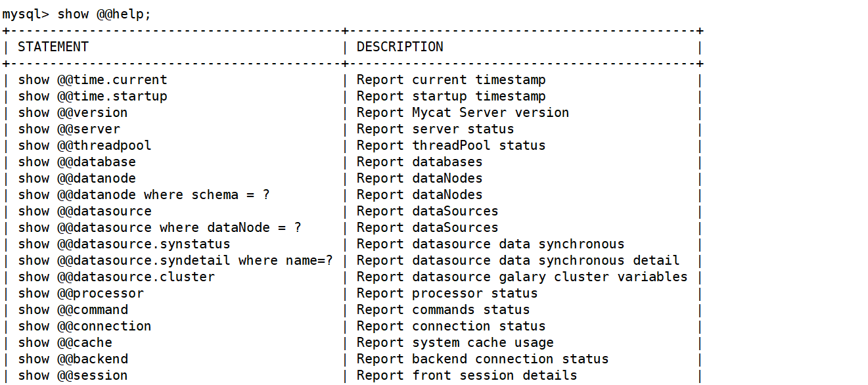Viewport: 868px width, 385px height.
Task: Click 'Report datasource data synchronous' description without detail
Action: [x=491, y=244]
